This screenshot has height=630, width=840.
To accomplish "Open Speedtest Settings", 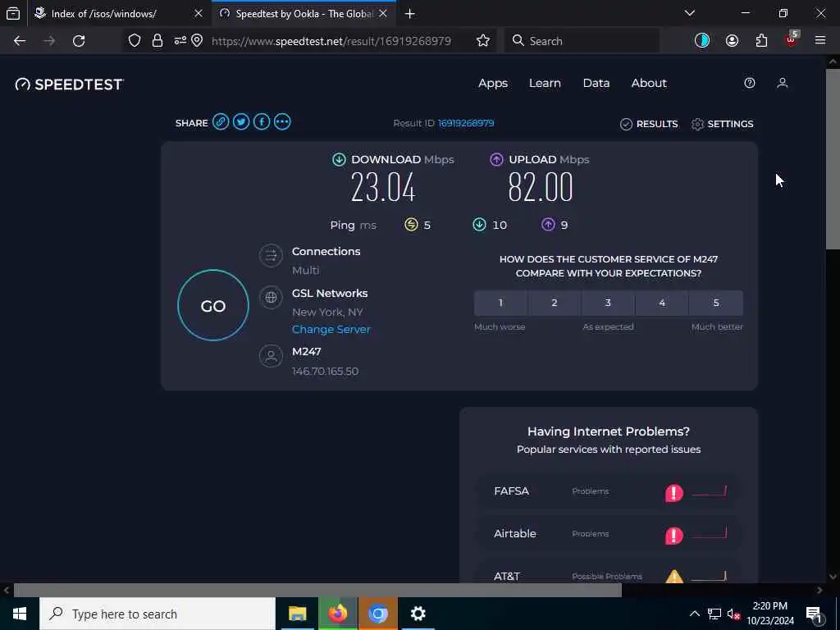I will (x=722, y=124).
